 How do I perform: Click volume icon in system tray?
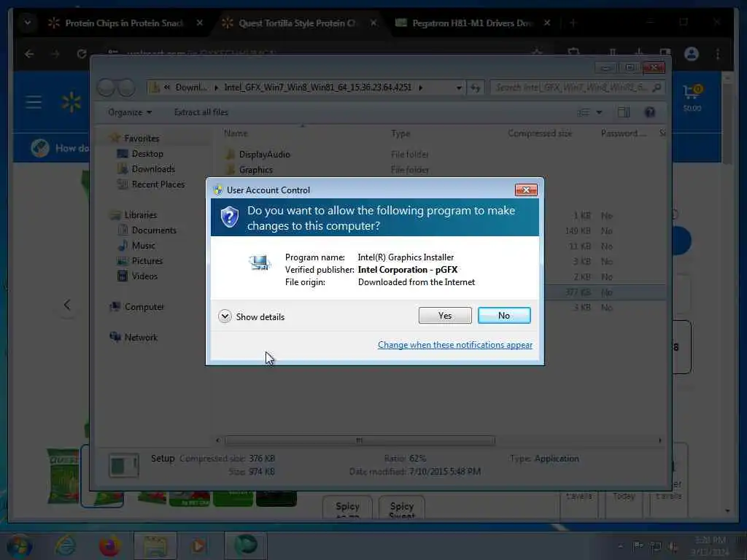click(x=673, y=547)
